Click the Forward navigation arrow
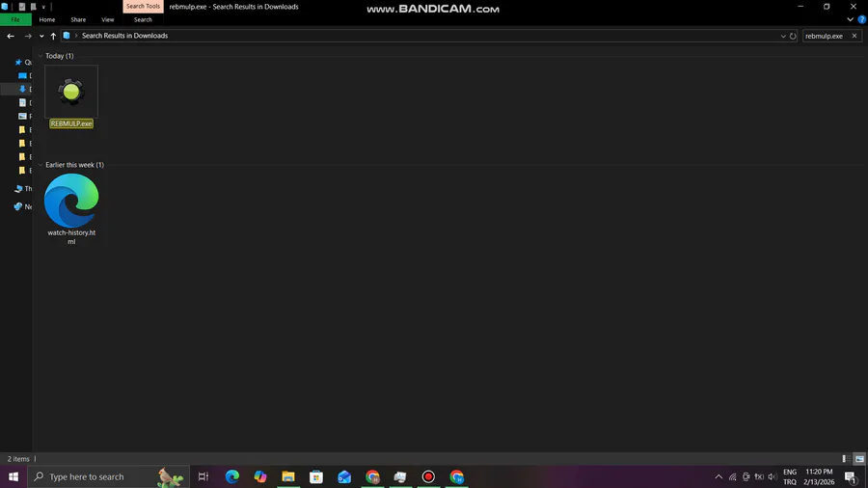868x488 pixels. coord(28,36)
